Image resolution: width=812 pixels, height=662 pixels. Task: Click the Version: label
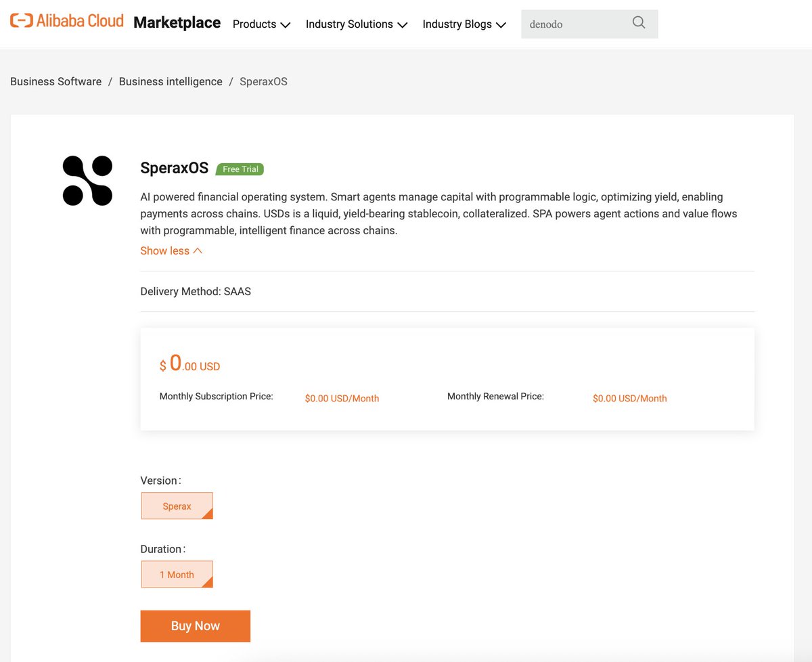pos(160,481)
